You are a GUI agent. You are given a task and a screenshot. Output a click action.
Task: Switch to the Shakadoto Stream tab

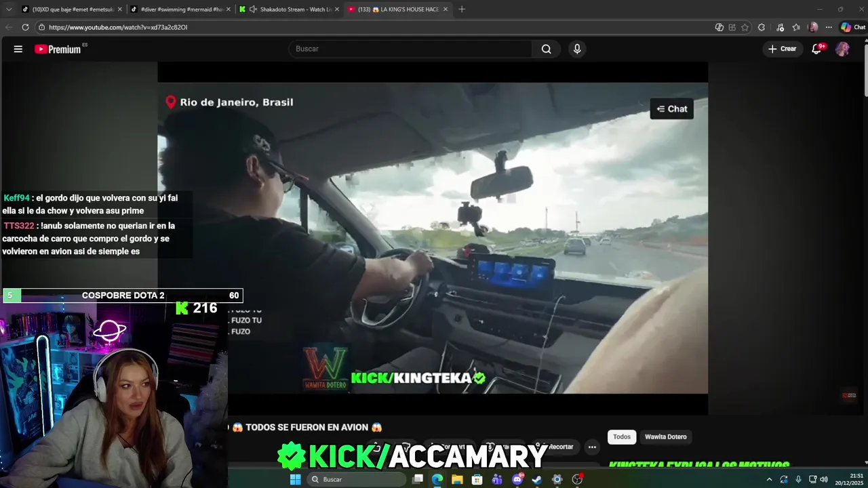pyautogui.click(x=290, y=9)
